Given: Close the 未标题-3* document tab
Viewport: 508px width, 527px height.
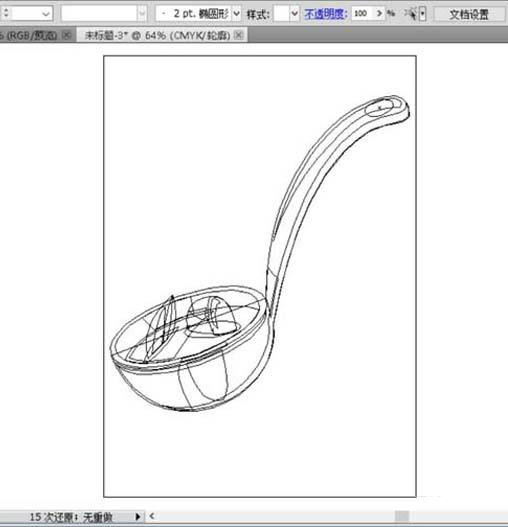Looking at the screenshot, I should 238,35.
